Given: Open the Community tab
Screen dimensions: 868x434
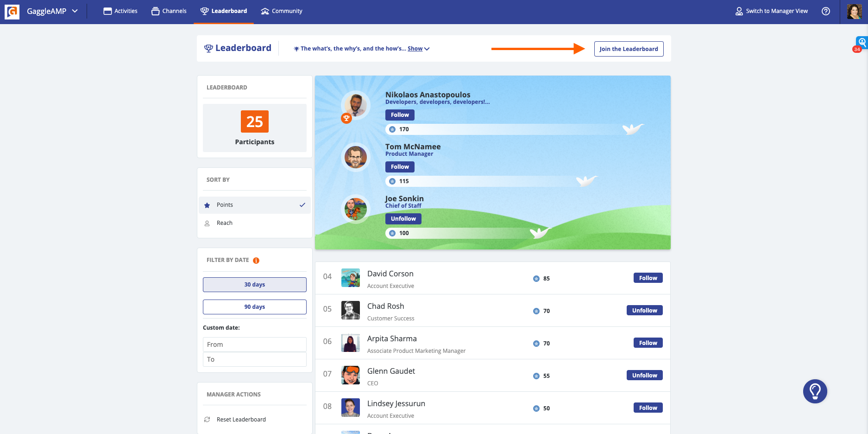Looking at the screenshot, I should (282, 11).
